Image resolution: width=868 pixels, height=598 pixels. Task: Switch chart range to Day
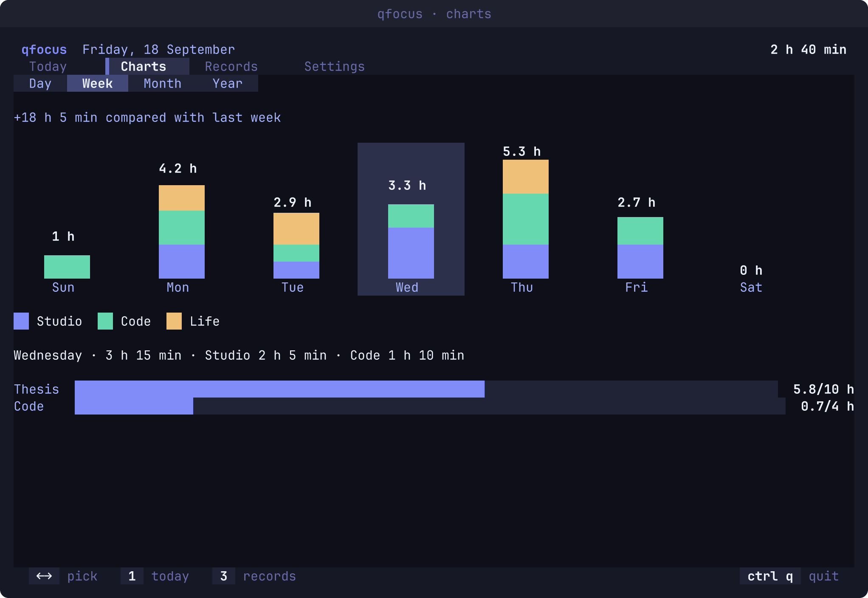tap(40, 84)
